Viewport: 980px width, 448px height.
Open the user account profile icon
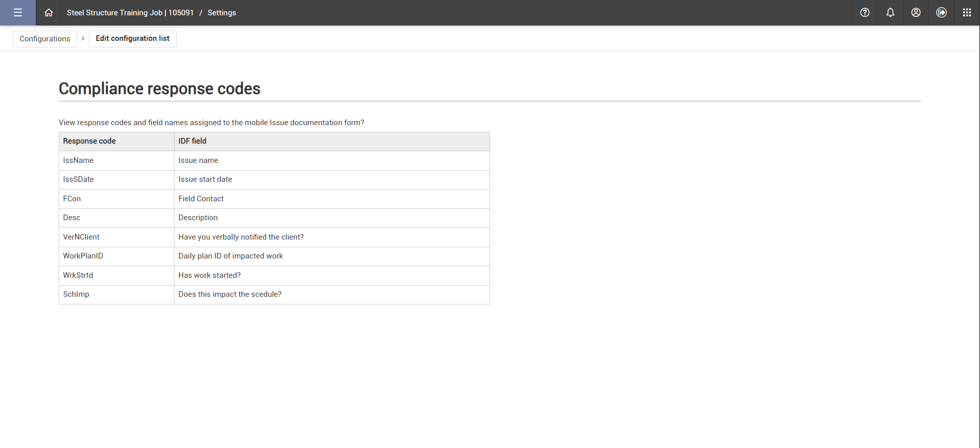[x=916, y=13]
